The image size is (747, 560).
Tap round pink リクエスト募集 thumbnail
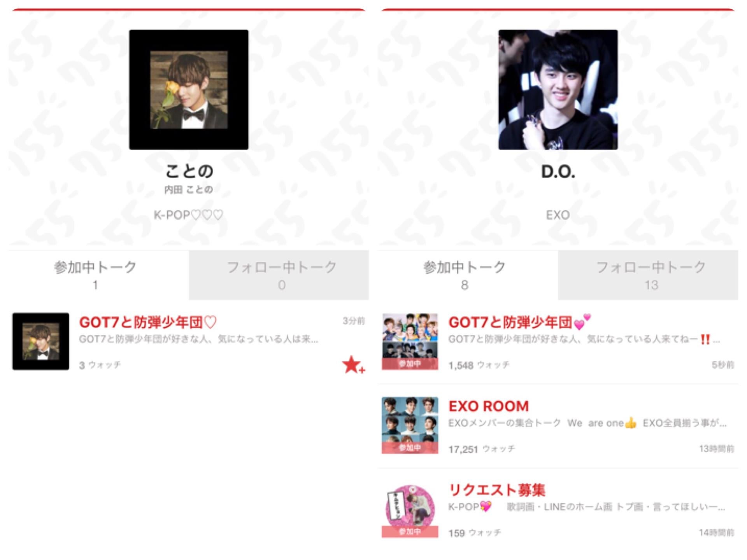coord(410,510)
